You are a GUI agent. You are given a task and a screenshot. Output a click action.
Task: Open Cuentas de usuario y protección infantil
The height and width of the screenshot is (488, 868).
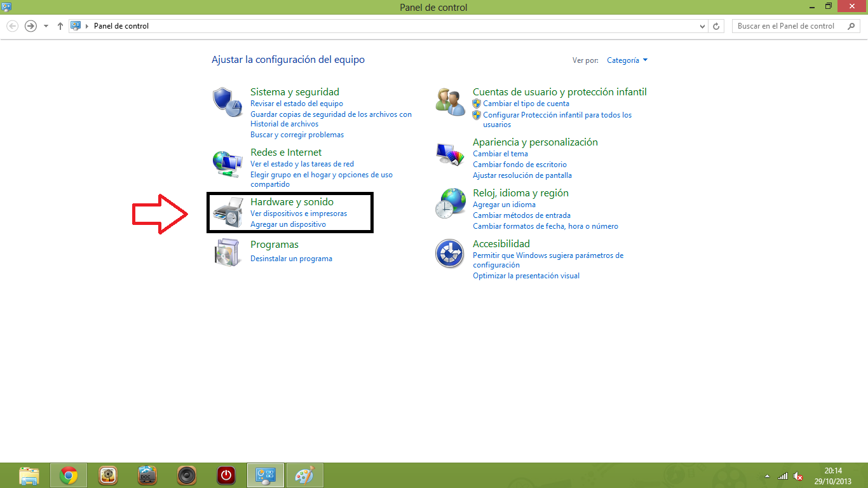(x=560, y=92)
